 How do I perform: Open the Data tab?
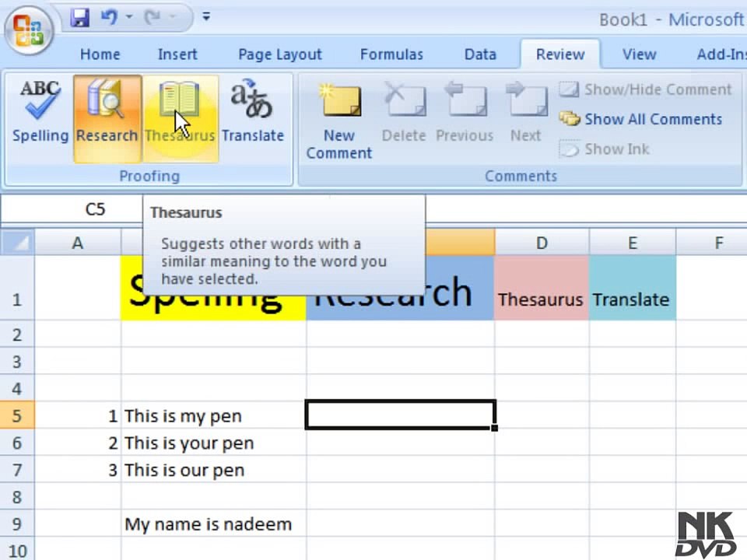[480, 54]
